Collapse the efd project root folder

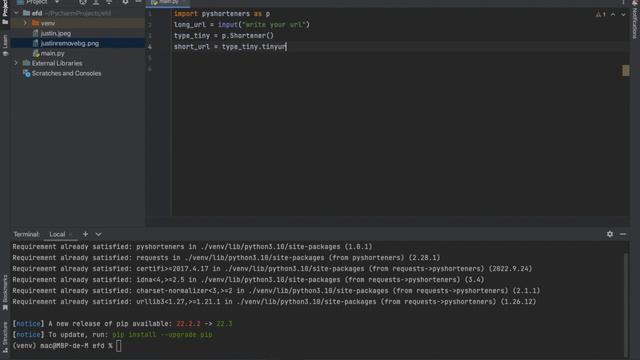(16, 13)
